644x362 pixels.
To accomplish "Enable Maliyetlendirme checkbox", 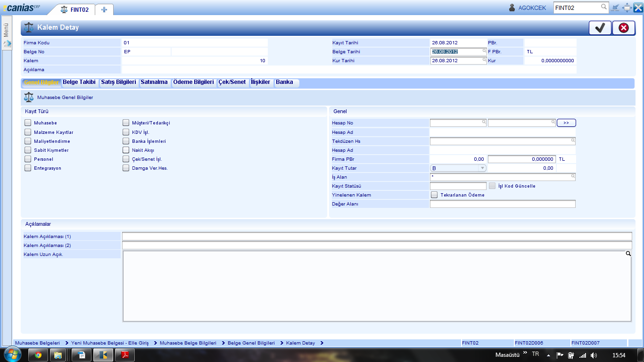I will click(28, 141).
